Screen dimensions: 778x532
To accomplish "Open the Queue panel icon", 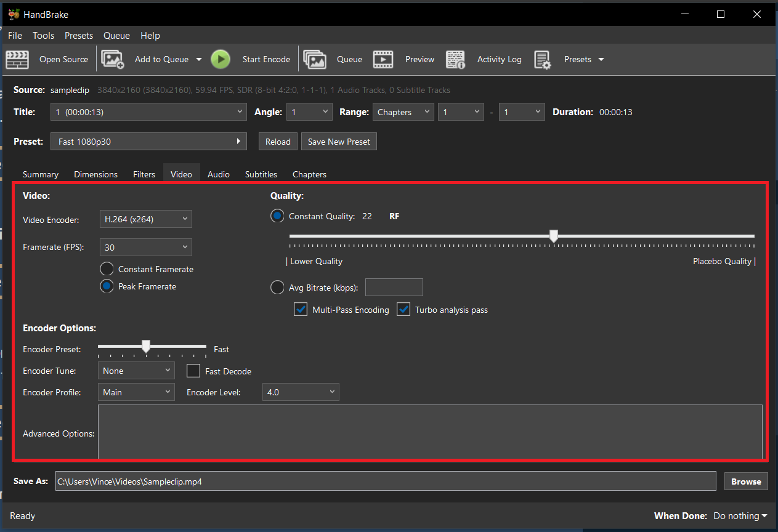I will pyautogui.click(x=315, y=59).
